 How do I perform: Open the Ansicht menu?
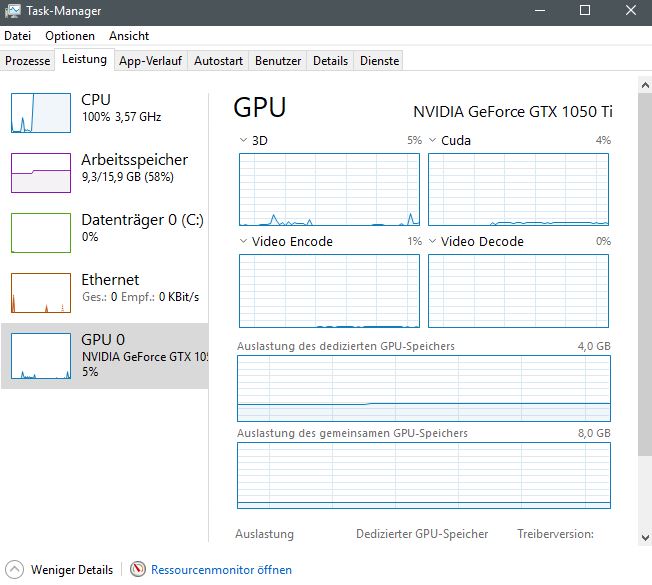coord(129,35)
